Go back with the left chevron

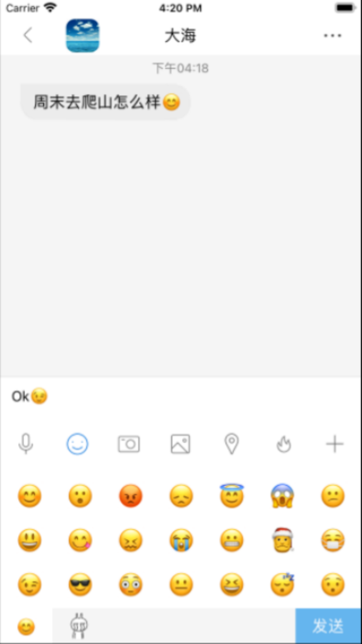click(28, 35)
